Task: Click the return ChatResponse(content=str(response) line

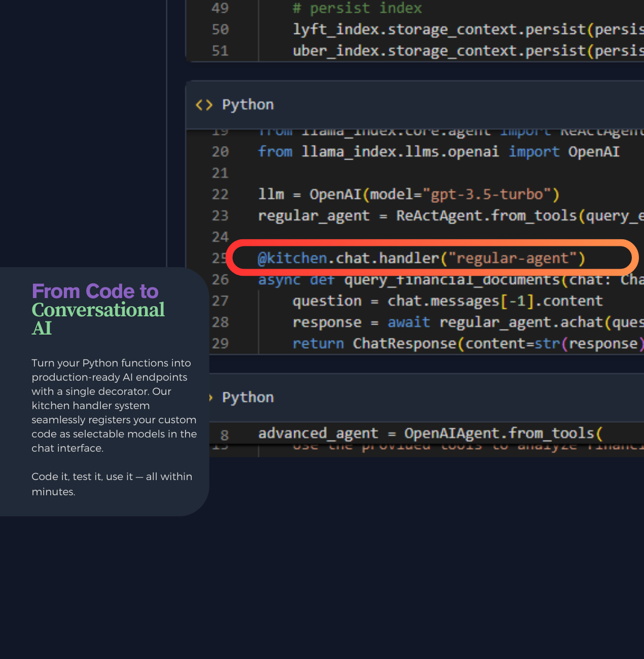Action: [x=468, y=344]
